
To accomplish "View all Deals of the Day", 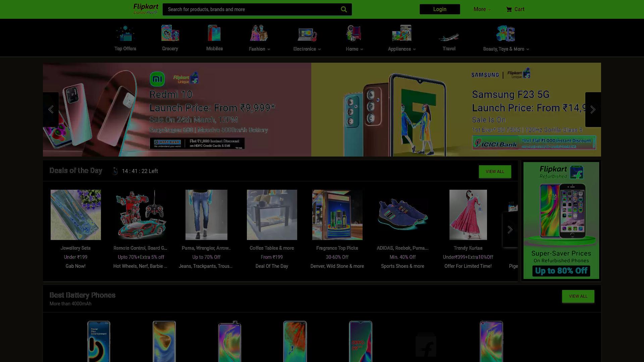I will pyautogui.click(x=495, y=172).
